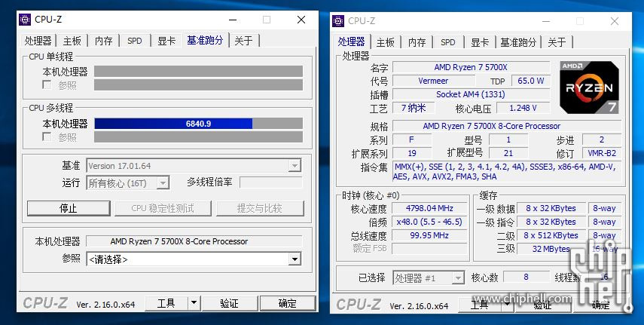Click the 修订 value VMR-B2

click(x=602, y=153)
